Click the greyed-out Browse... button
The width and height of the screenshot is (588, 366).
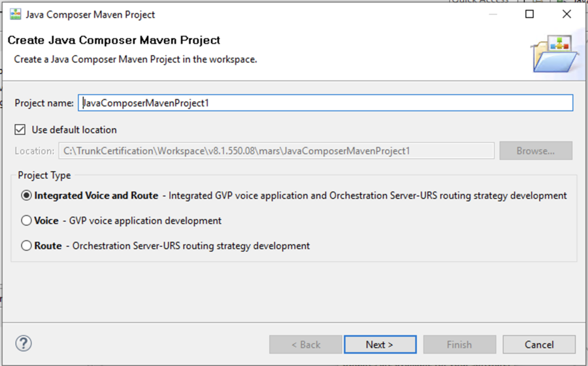pos(536,151)
